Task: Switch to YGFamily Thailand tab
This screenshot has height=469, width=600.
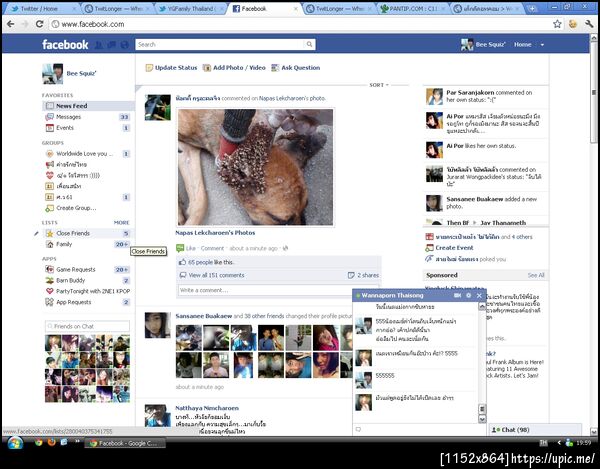Action: (191, 8)
